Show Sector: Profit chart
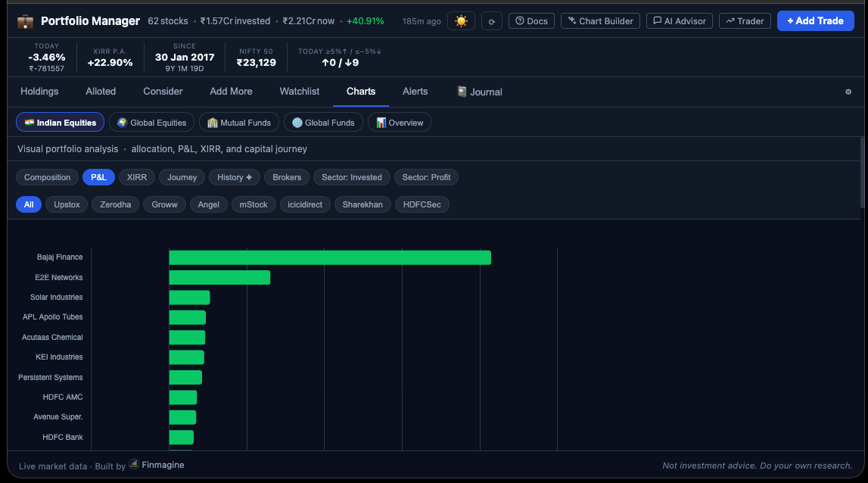This screenshot has width=868, height=483. [426, 177]
